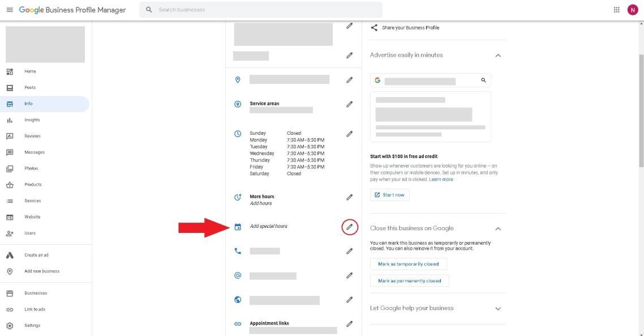Click the page vertical scrollbar
This screenshot has height=336, width=644.
pyautogui.click(x=641, y=111)
